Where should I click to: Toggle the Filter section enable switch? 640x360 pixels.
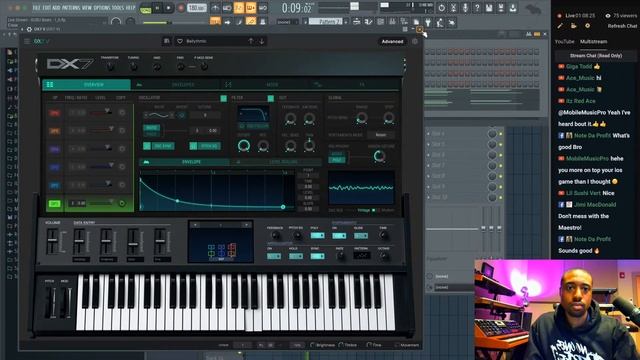click(x=271, y=98)
